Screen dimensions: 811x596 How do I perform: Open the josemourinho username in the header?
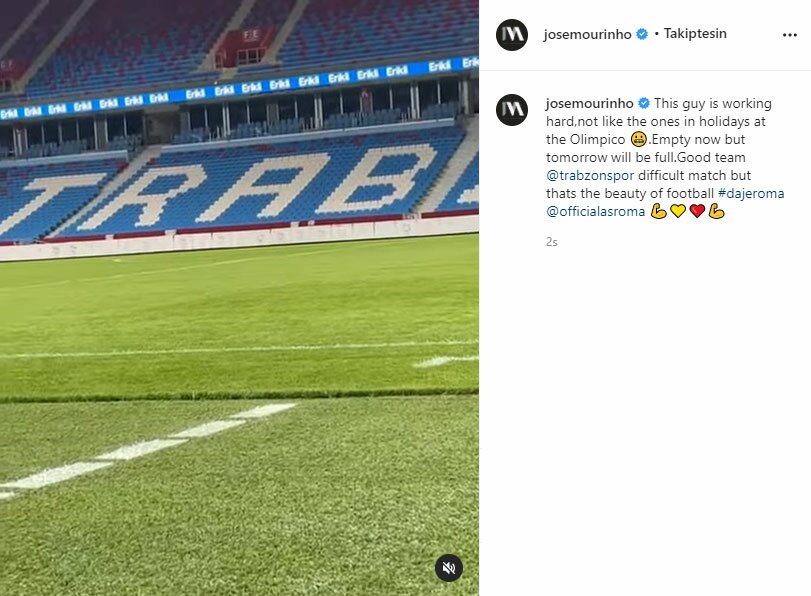point(587,34)
